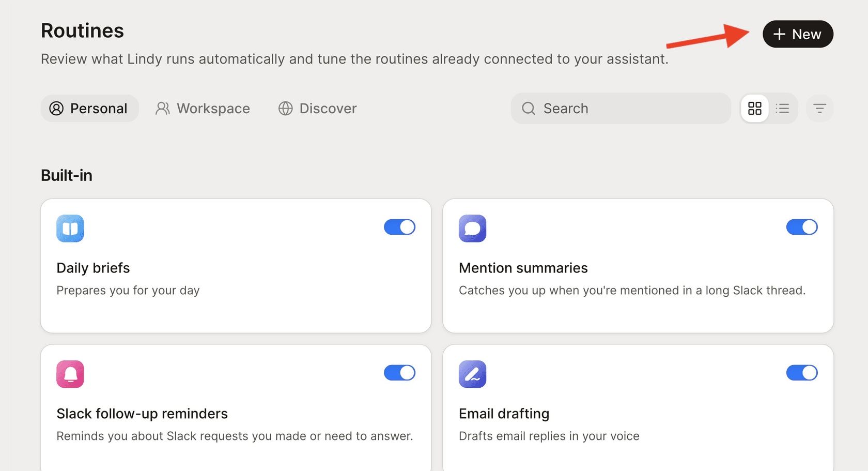Click the Email drafting pen icon
The height and width of the screenshot is (471, 868).
coord(472,374)
